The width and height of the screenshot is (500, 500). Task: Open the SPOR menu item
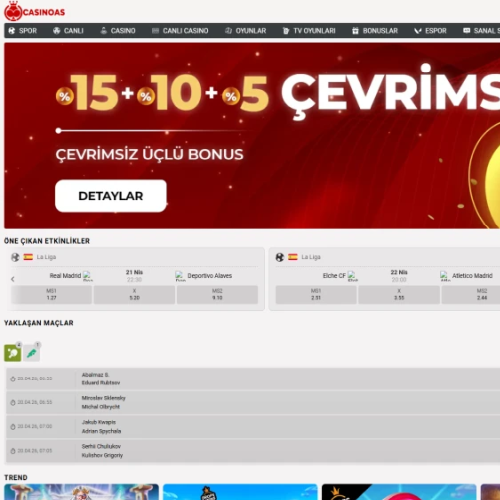pos(23,31)
